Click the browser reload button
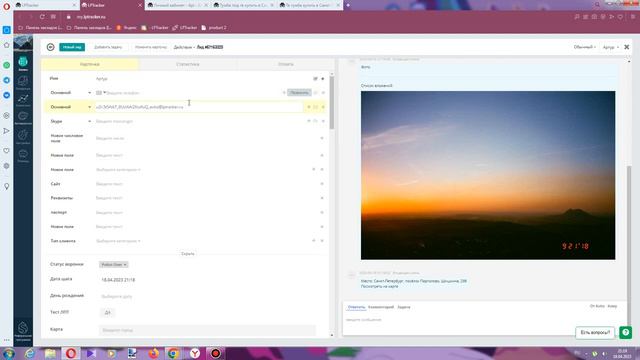Image resolution: width=640 pixels, height=360 pixels. pyautogui.click(x=42, y=17)
